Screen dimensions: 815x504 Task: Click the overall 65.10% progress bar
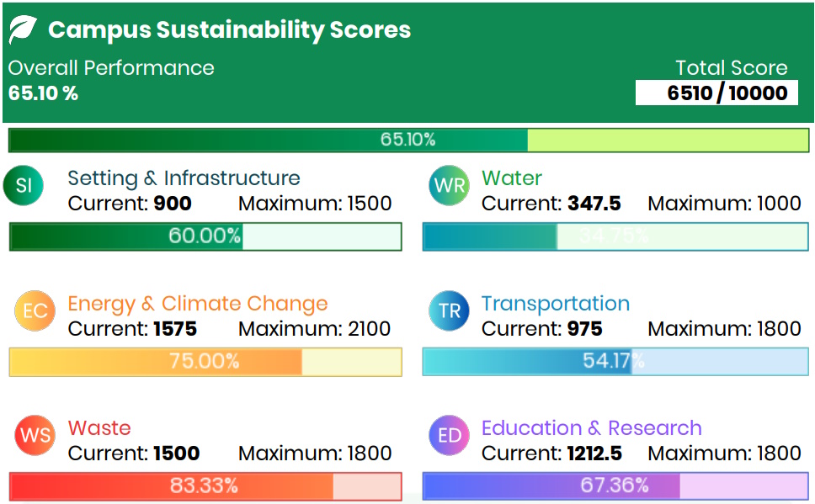click(408, 140)
